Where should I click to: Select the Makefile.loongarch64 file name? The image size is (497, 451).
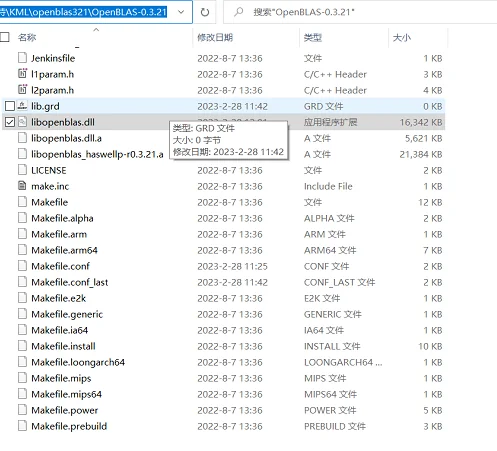(x=78, y=362)
